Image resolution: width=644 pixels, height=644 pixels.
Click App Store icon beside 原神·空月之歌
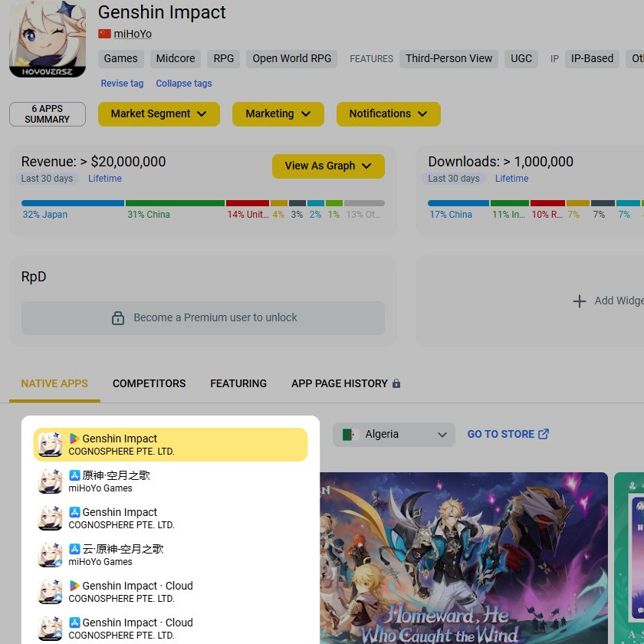pos(74,475)
